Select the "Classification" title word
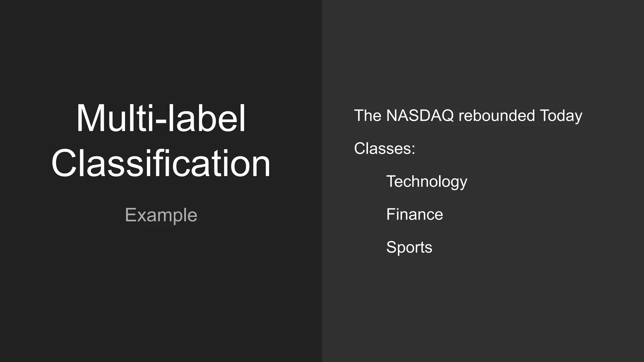The height and width of the screenshot is (362, 644). click(x=161, y=163)
